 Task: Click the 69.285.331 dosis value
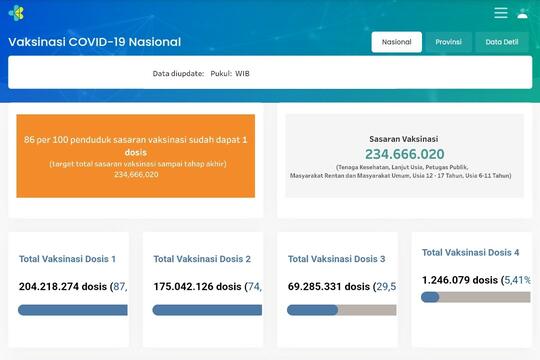[x=329, y=286]
